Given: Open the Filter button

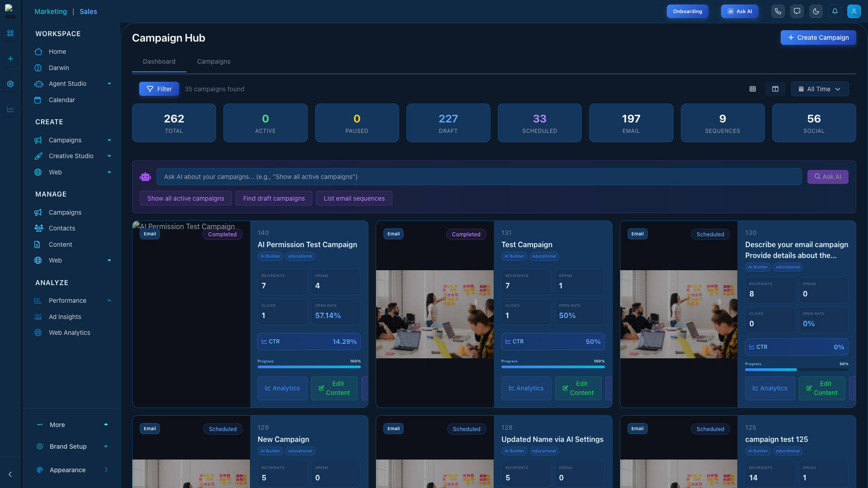Looking at the screenshot, I should coord(159,89).
